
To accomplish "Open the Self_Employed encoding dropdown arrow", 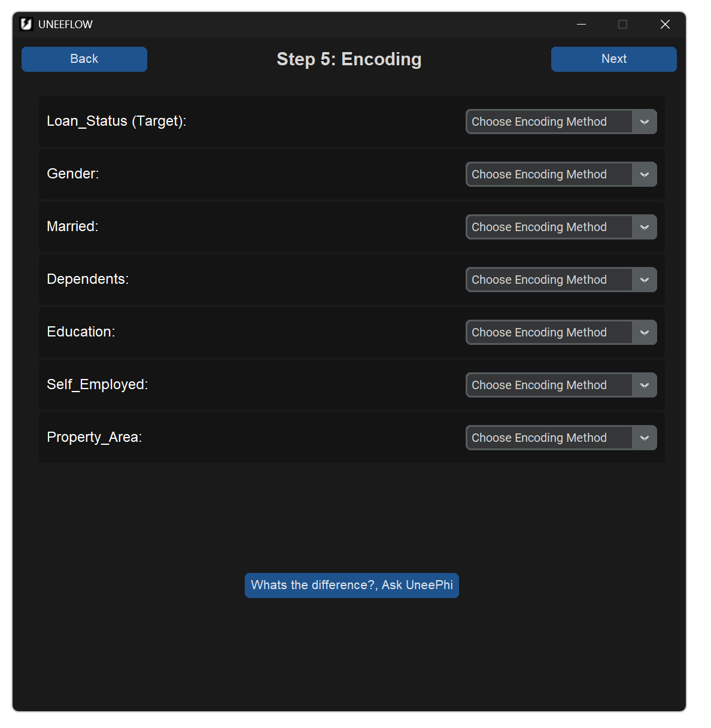I will (x=645, y=385).
